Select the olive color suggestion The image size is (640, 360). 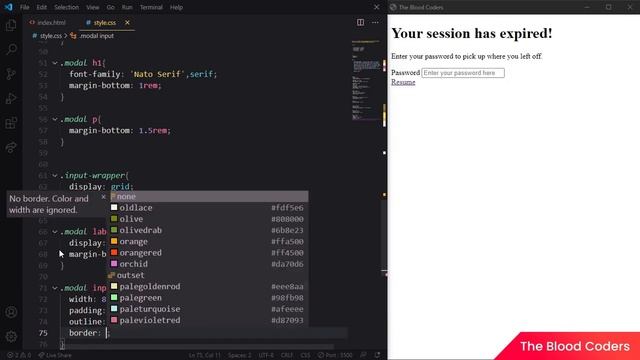pos(209,219)
